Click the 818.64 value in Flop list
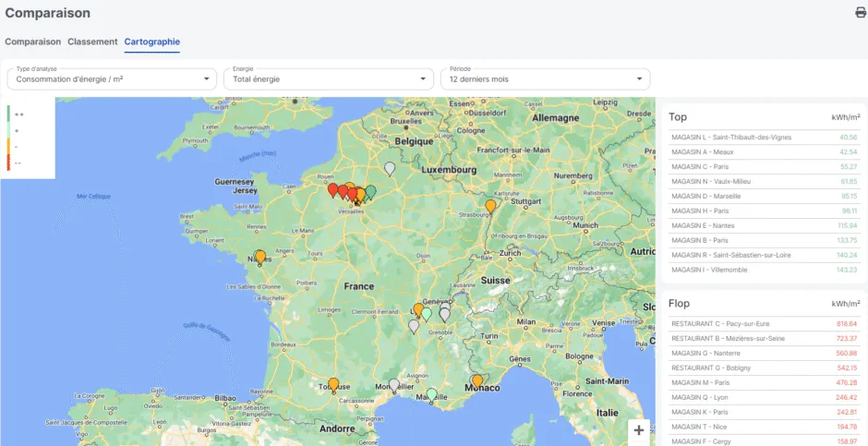 [848, 324]
